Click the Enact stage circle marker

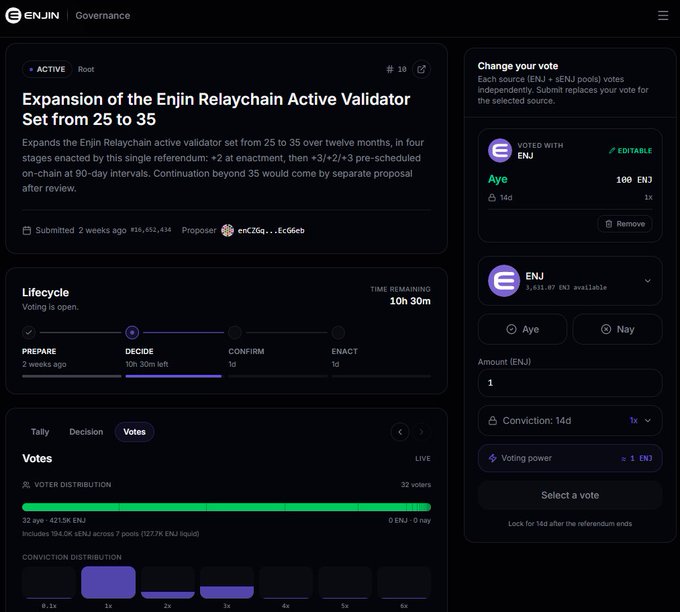point(338,333)
